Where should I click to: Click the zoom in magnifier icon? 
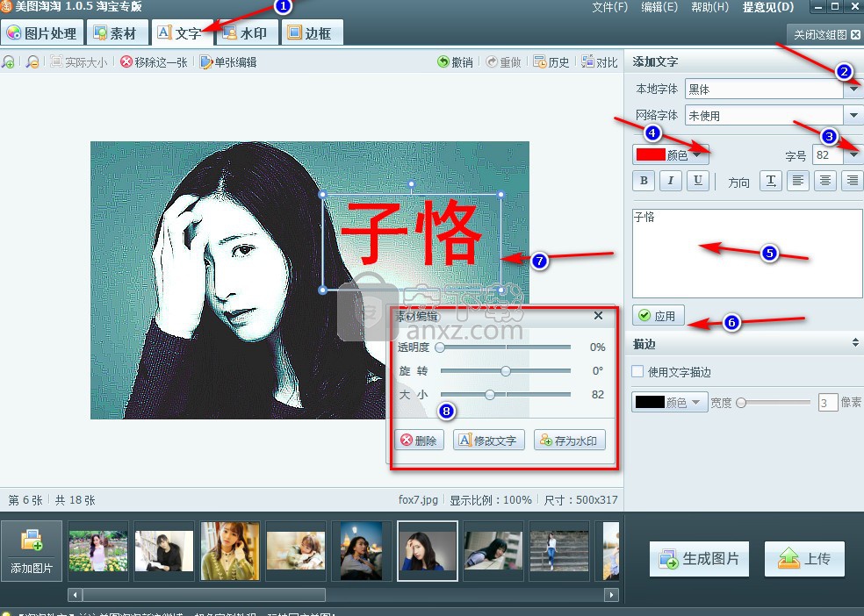pyautogui.click(x=8, y=62)
